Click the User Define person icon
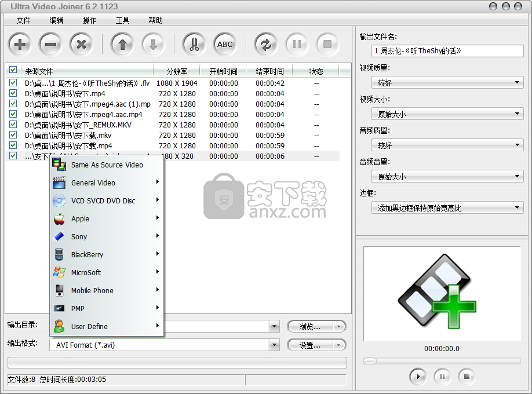 (59, 326)
